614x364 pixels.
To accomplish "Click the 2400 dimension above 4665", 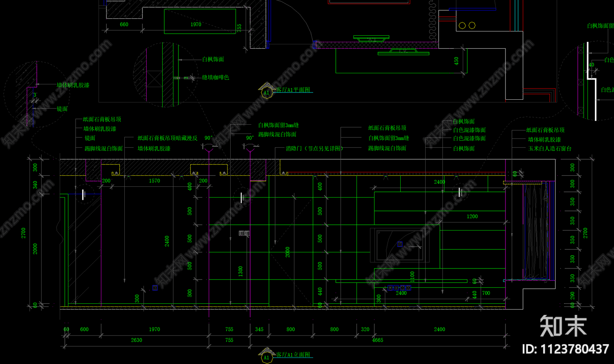I will [x=439, y=329].
